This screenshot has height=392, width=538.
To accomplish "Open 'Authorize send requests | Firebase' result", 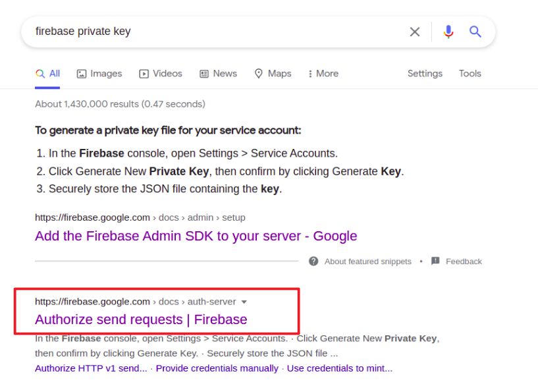I will click(141, 320).
